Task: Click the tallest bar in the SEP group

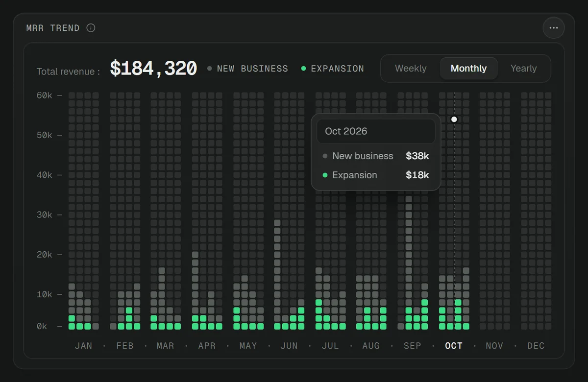Action: point(409,263)
